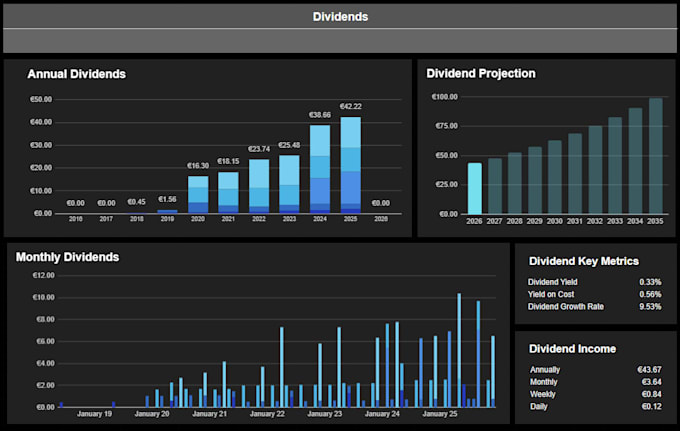Select the 2021 annual dividends bar

pos(228,193)
